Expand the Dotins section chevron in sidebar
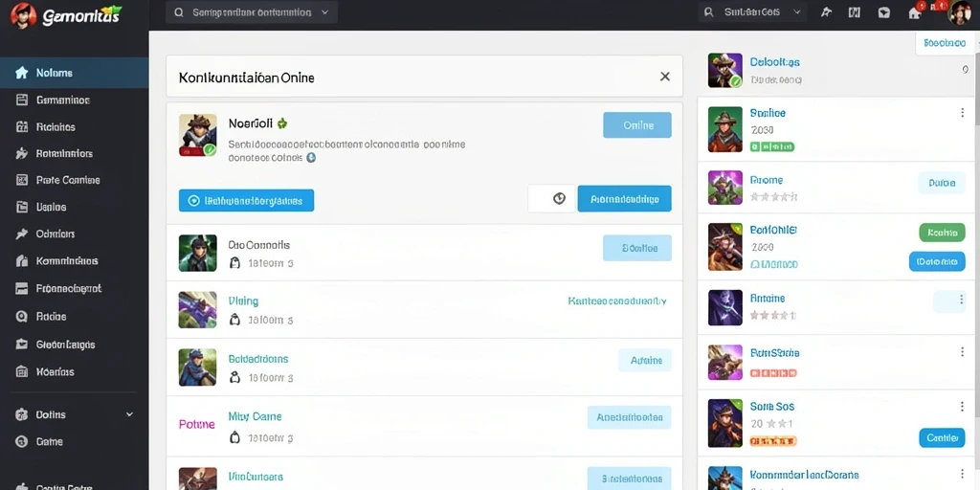Viewport: 980px width, 490px height. (x=129, y=414)
